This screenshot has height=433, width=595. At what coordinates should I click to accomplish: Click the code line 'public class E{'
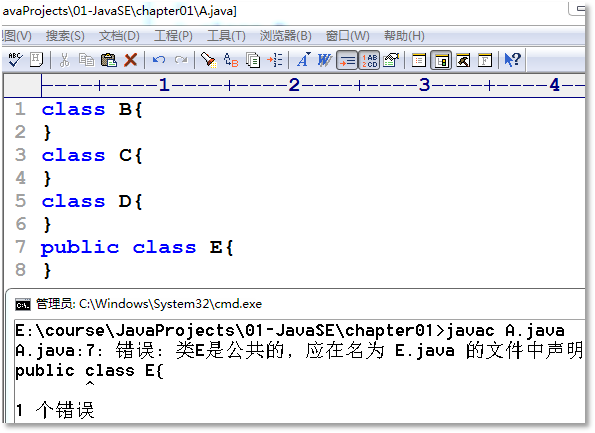point(137,247)
